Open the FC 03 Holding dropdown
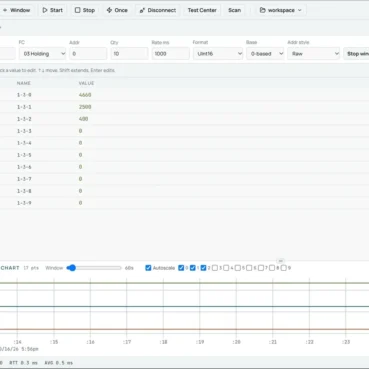This screenshot has height=369, width=369. tap(42, 54)
